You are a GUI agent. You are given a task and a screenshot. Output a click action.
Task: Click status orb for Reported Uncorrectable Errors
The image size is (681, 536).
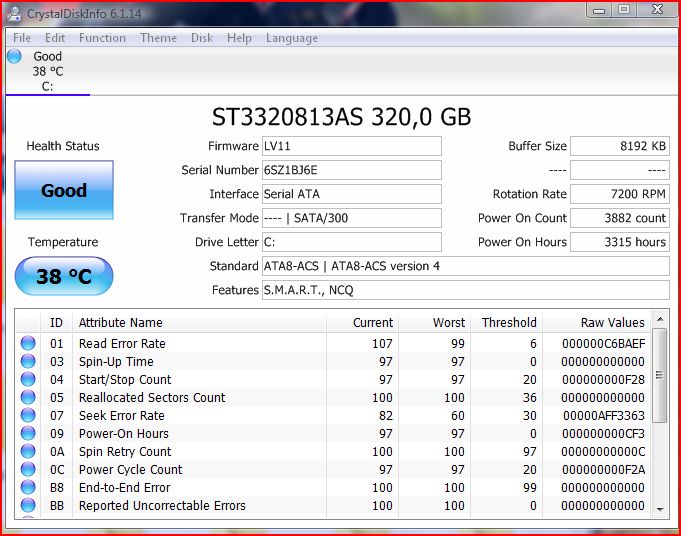[28, 505]
